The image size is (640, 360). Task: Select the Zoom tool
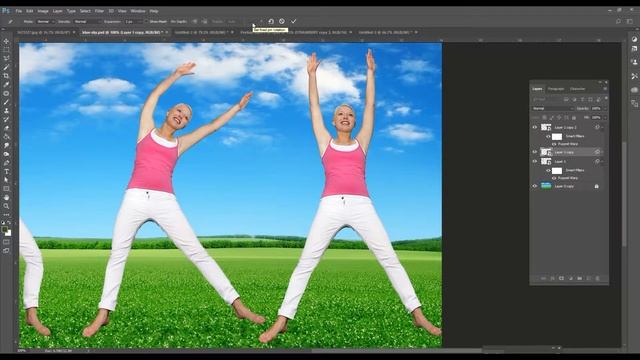[6, 206]
